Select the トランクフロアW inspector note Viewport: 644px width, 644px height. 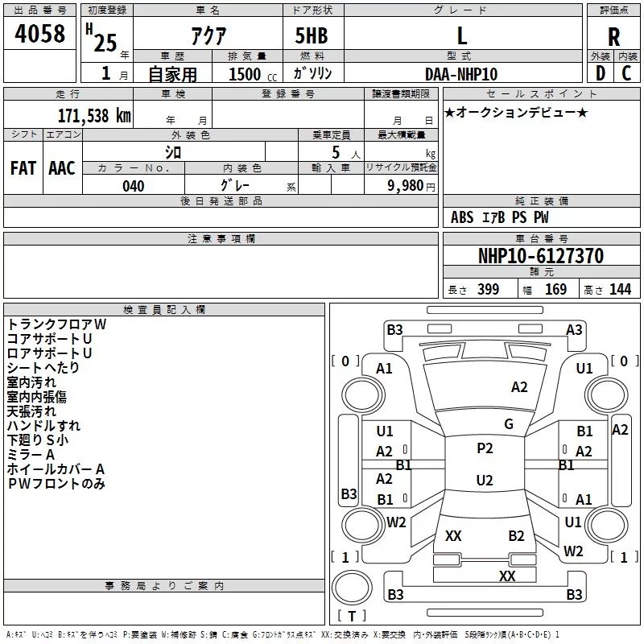tap(56, 324)
